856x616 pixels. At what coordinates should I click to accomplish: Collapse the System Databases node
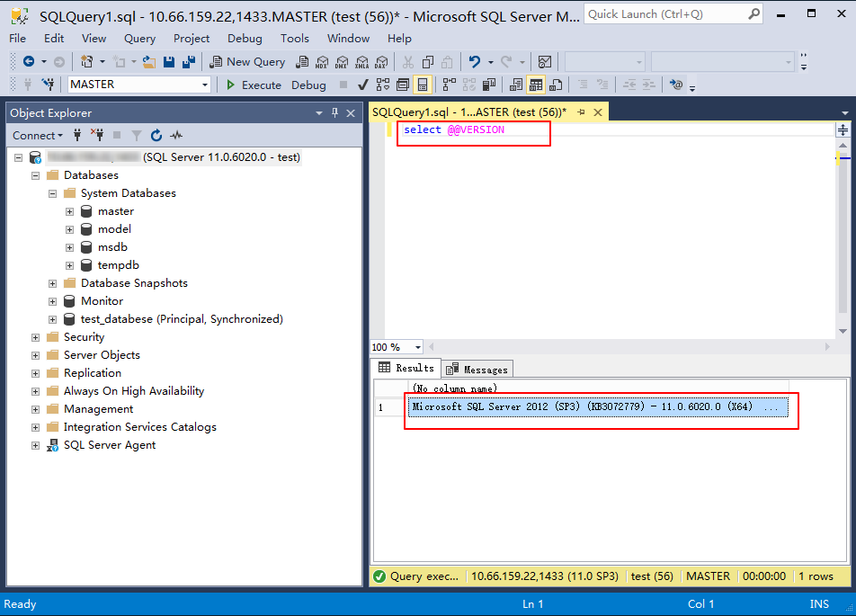pos(52,193)
